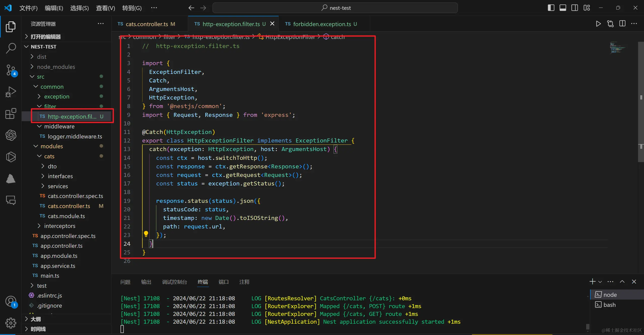
Task: Open the Go menu
Action: coord(132,8)
